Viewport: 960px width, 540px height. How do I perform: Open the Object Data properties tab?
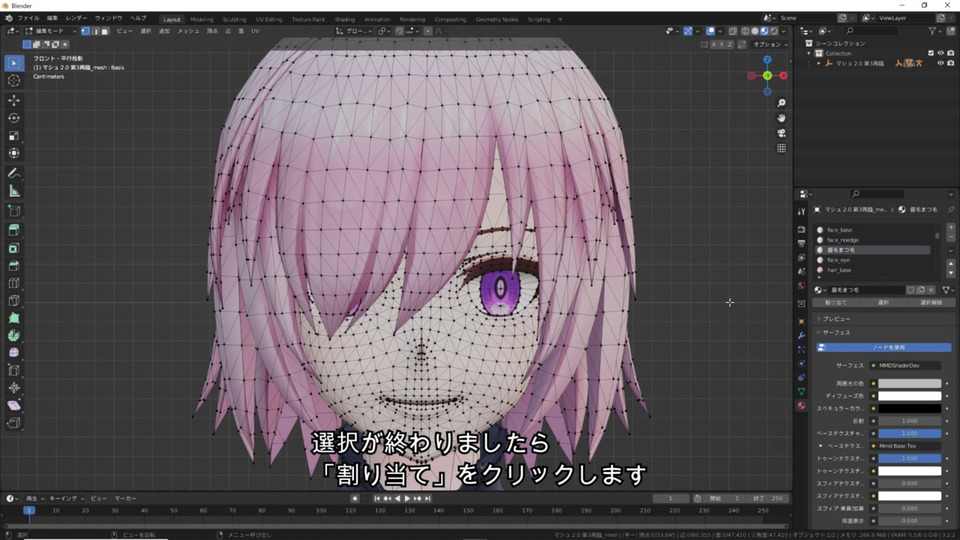(801, 391)
